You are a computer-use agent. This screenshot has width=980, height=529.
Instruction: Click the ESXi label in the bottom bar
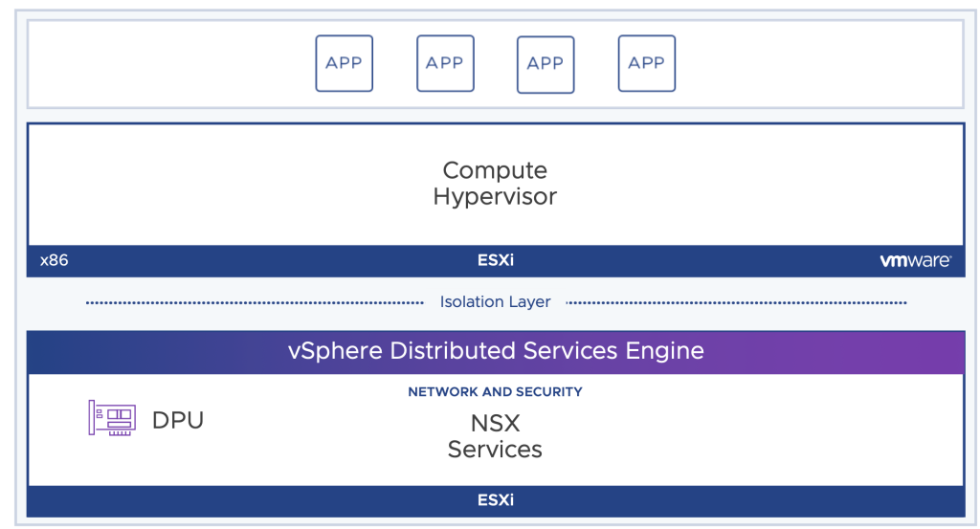coord(496,500)
